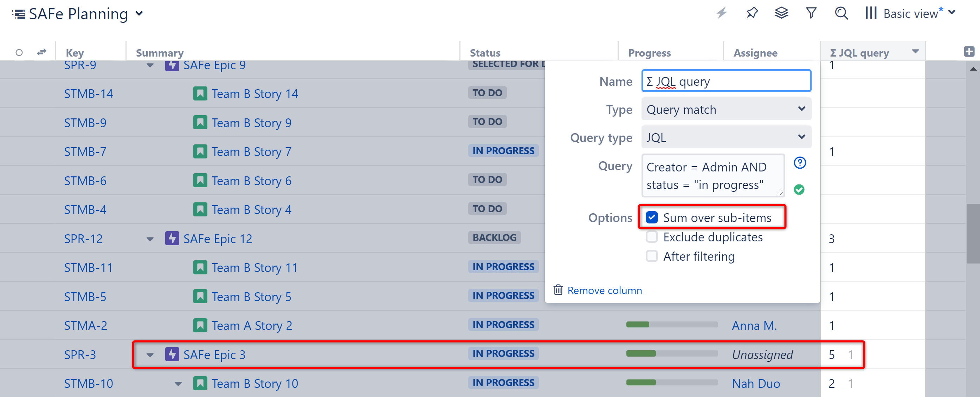The image size is (980, 397).
Task: Click the query help question icon
Action: (800, 163)
